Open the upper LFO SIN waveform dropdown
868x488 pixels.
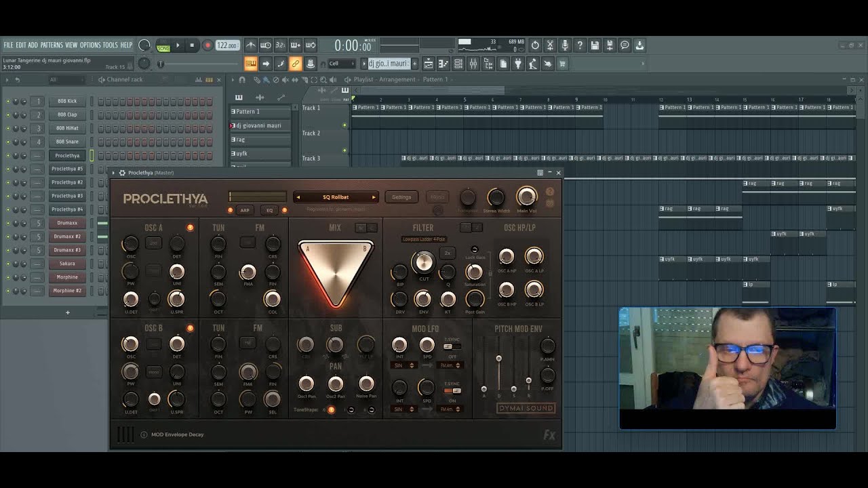[403, 365]
